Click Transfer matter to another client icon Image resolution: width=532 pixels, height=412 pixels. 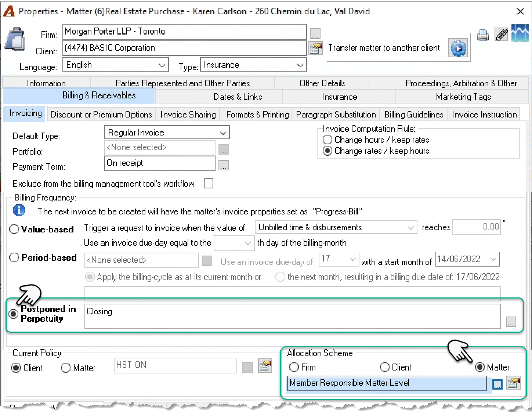coord(458,48)
